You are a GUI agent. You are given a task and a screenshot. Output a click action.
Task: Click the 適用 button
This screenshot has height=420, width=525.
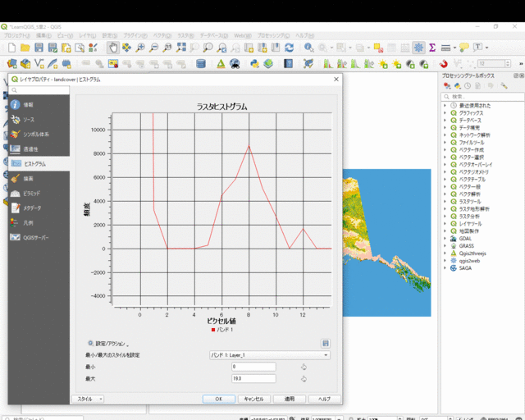[x=290, y=399]
